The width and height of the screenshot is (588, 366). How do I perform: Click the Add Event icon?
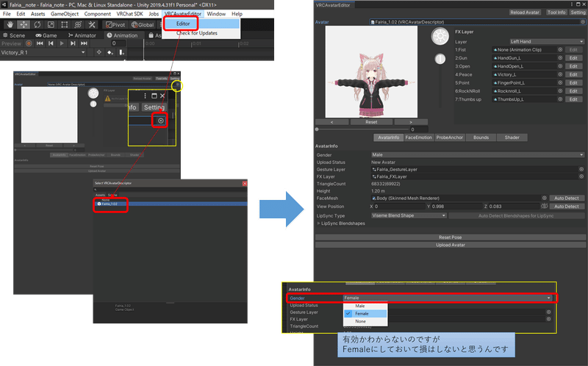click(x=121, y=52)
